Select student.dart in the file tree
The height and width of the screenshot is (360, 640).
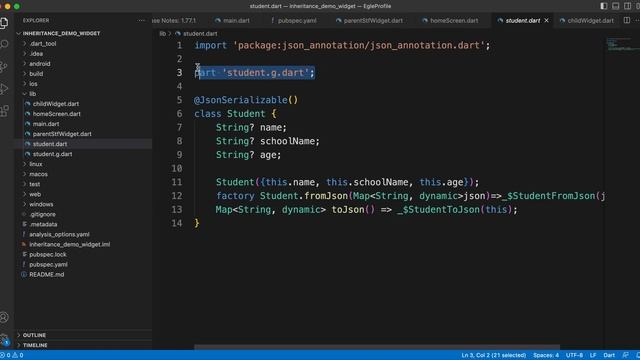click(50, 144)
